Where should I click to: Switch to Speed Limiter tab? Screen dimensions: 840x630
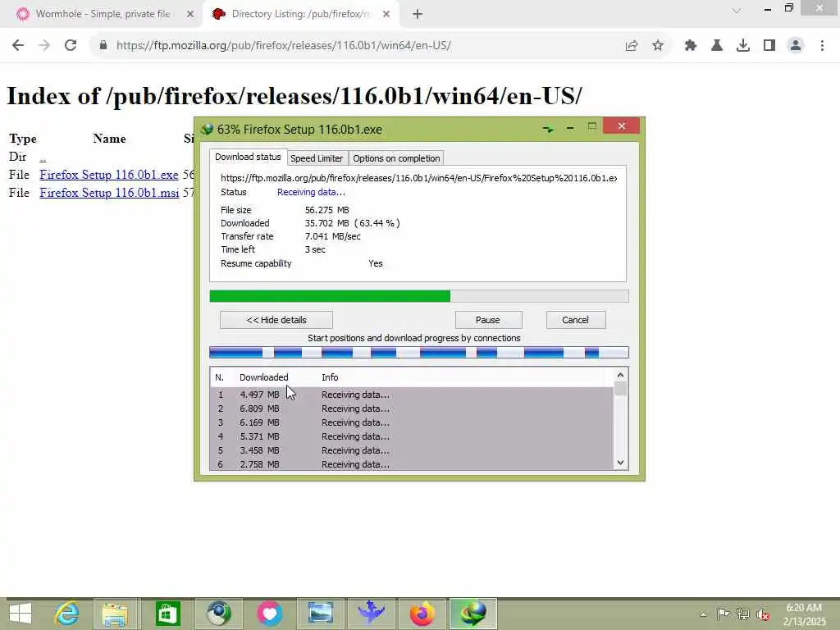[x=317, y=158]
